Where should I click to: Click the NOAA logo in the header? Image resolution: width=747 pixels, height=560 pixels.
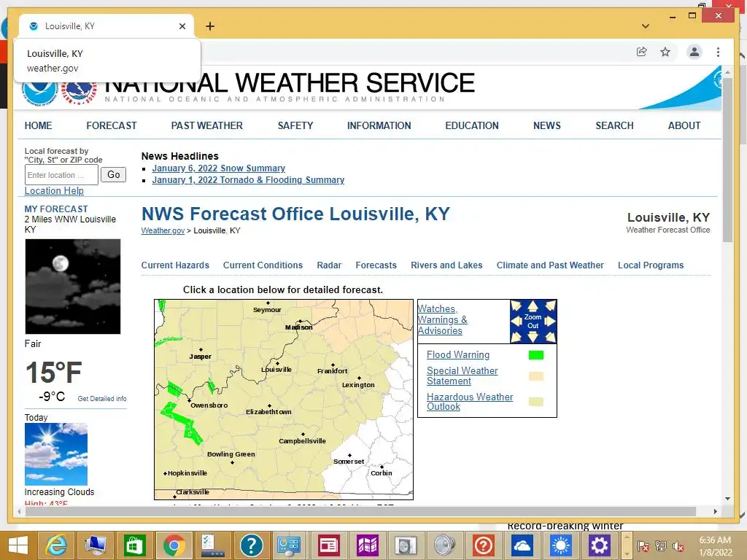(39, 91)
